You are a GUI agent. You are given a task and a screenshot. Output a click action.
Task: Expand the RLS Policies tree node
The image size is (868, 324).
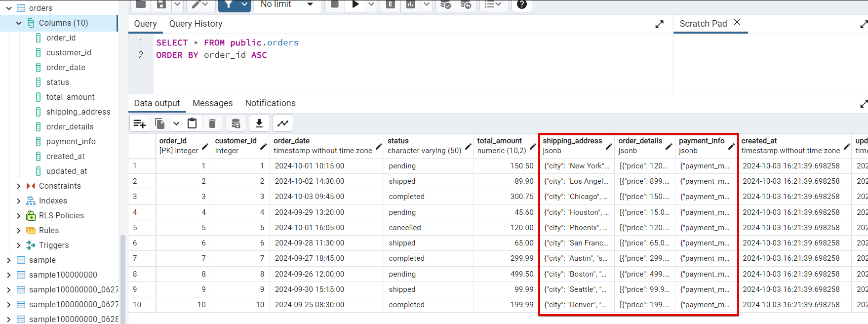[x=19, y=215]
